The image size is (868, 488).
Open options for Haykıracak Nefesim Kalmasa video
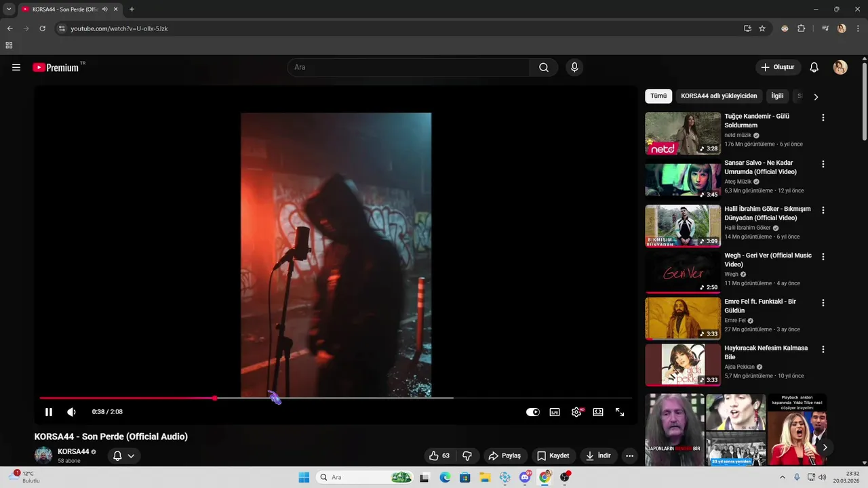823,349
